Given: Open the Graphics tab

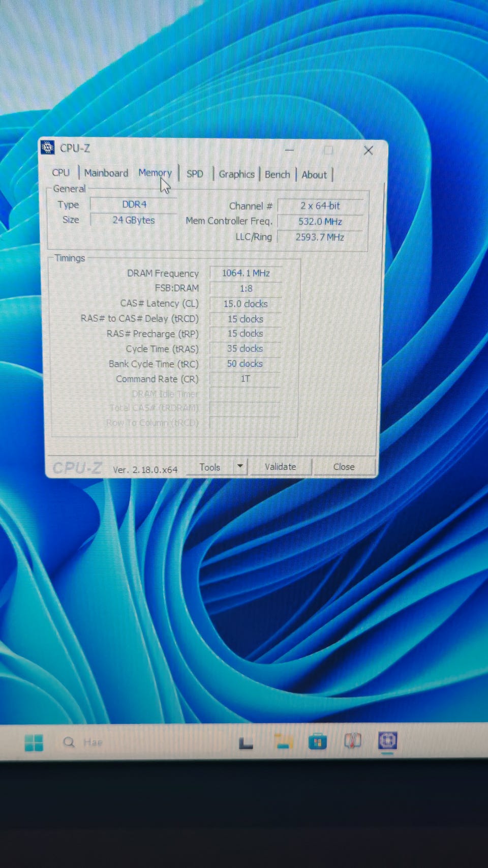Looking at the screenshot, I should (236, 174).
